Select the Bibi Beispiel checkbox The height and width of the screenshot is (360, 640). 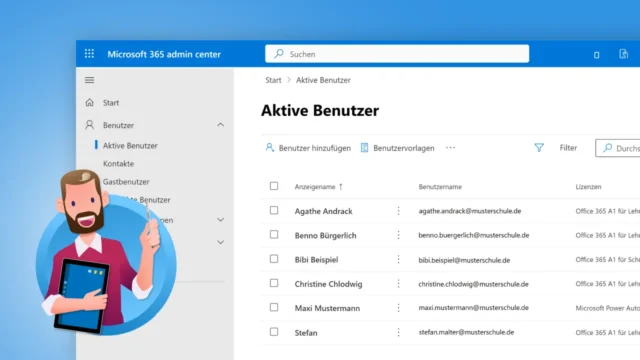pos(274,259)
